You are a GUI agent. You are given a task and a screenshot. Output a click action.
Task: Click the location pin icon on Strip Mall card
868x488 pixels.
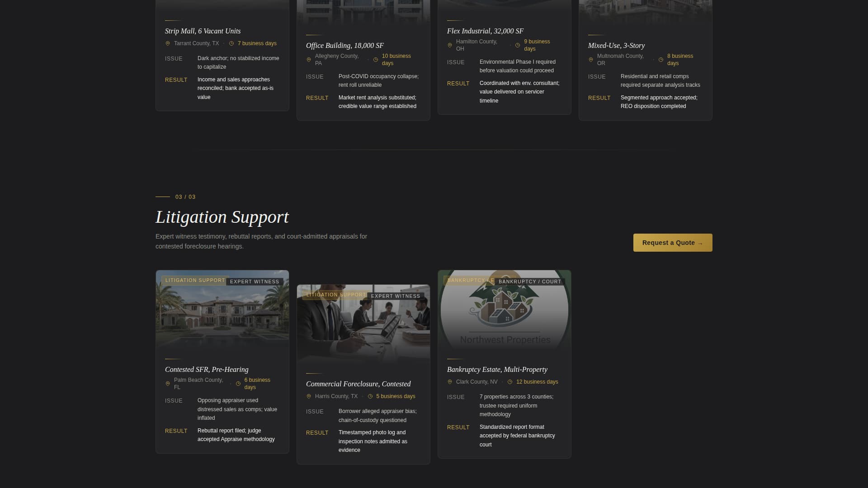[x=167, y=43]
